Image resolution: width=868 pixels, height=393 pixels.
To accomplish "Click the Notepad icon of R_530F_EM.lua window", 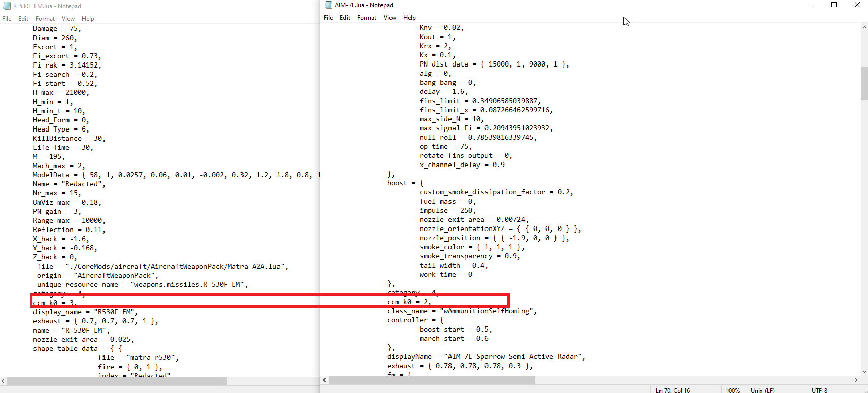I will (7, 6).
